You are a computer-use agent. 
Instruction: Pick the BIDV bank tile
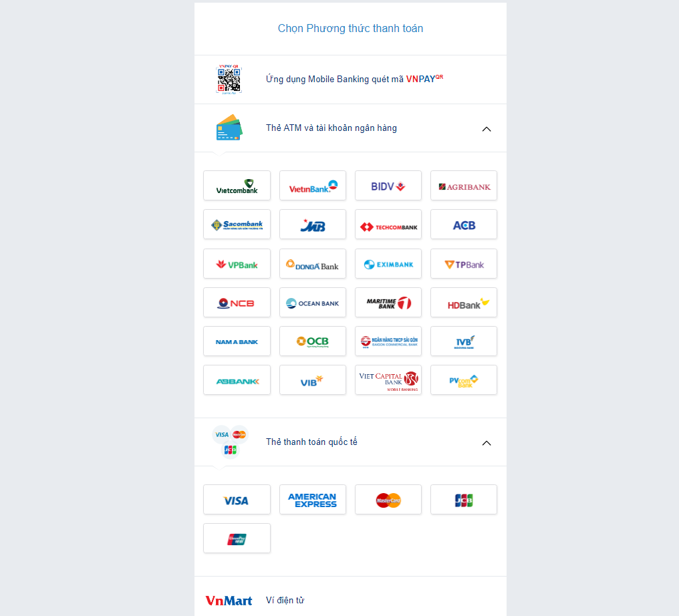click(x=388, y=186)
